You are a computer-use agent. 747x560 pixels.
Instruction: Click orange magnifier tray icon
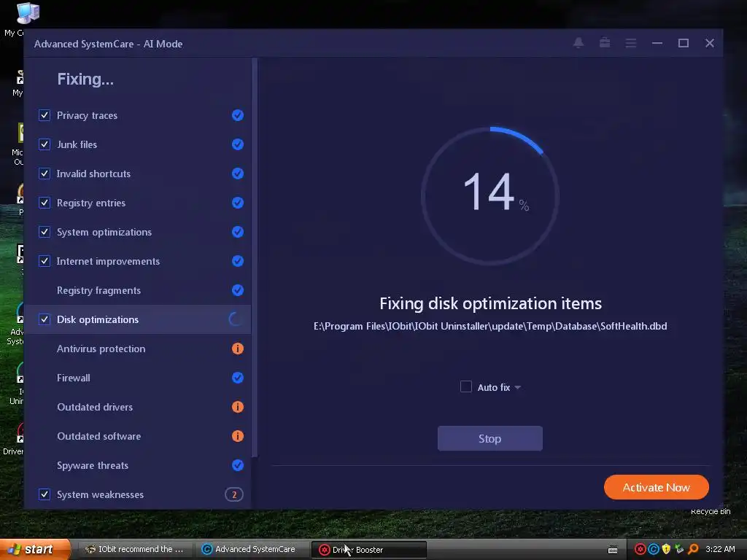[x=693, y=549]
